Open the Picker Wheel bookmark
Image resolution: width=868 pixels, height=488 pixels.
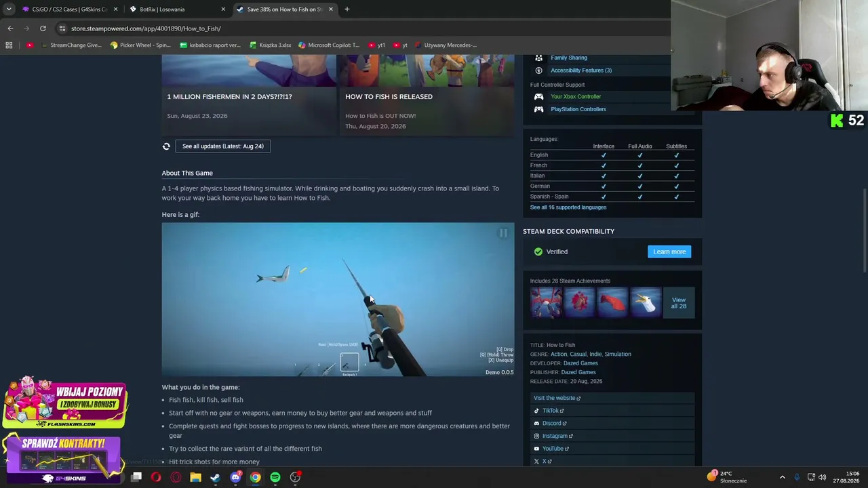(140, 45)
